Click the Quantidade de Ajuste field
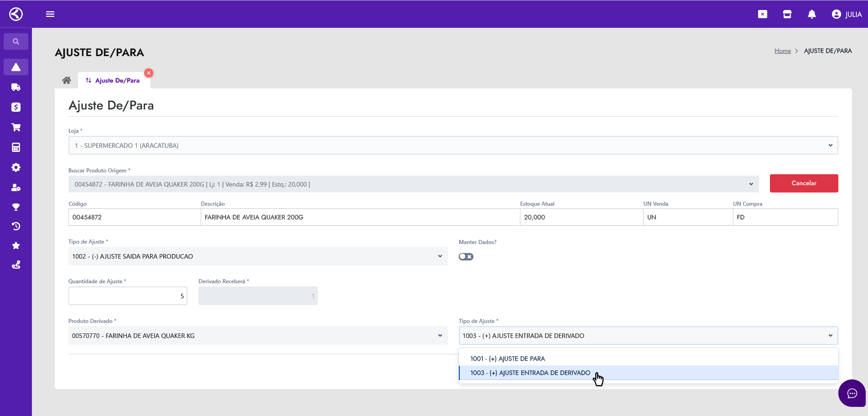This screenshot has height=416, width=868. click(128, 296)
